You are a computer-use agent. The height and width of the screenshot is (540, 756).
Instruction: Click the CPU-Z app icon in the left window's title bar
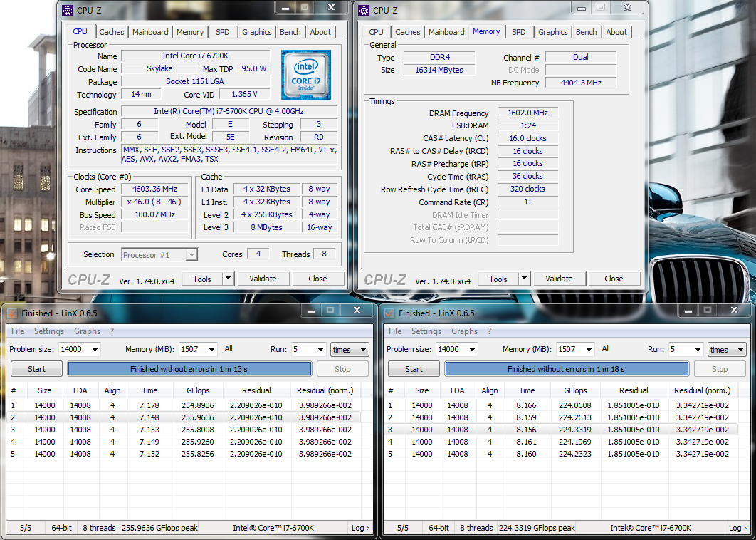(68, 10)
